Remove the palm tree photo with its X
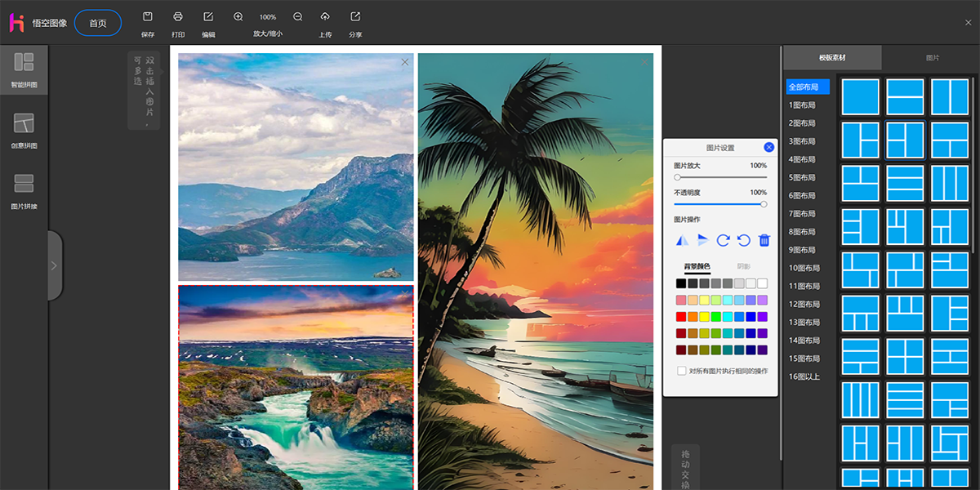The width and height of the screenshot is (980, 490). (x=645, y=62)
